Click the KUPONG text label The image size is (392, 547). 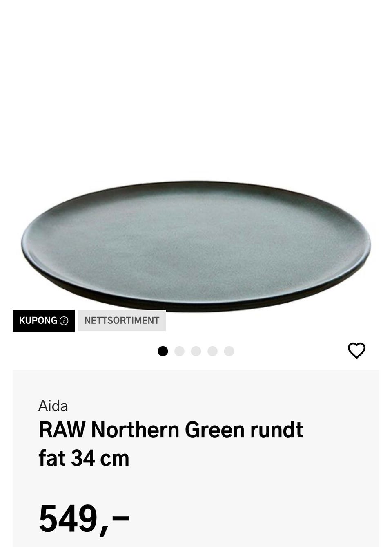tap(38, 321)
